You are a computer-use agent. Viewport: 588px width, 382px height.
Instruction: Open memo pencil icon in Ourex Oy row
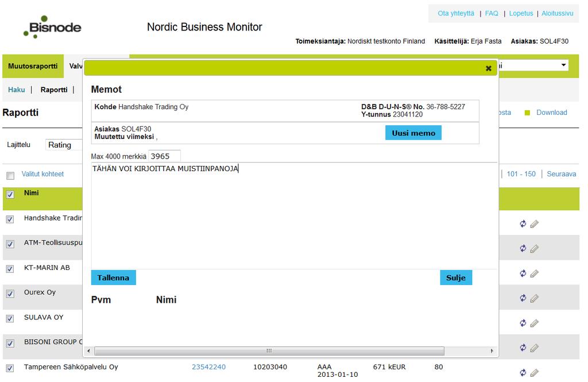(535, 298)
